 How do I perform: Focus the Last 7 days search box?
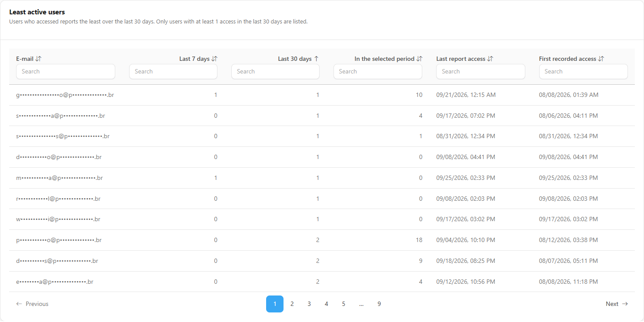173,71
